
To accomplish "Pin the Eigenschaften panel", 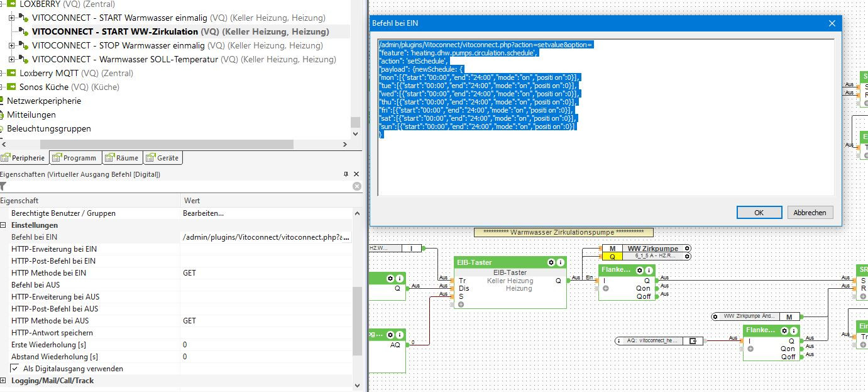I will point(346,174).
